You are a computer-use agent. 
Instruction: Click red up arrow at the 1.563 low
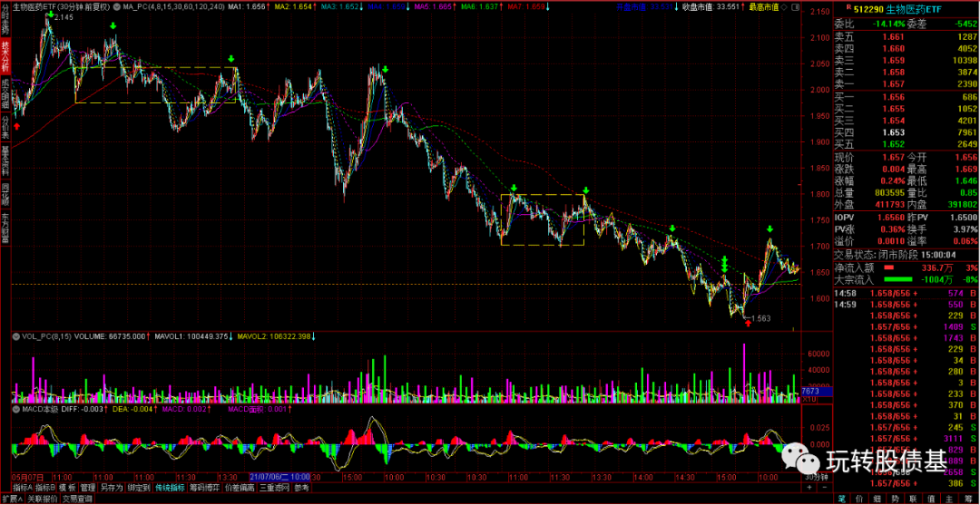[x=747, y=323]
